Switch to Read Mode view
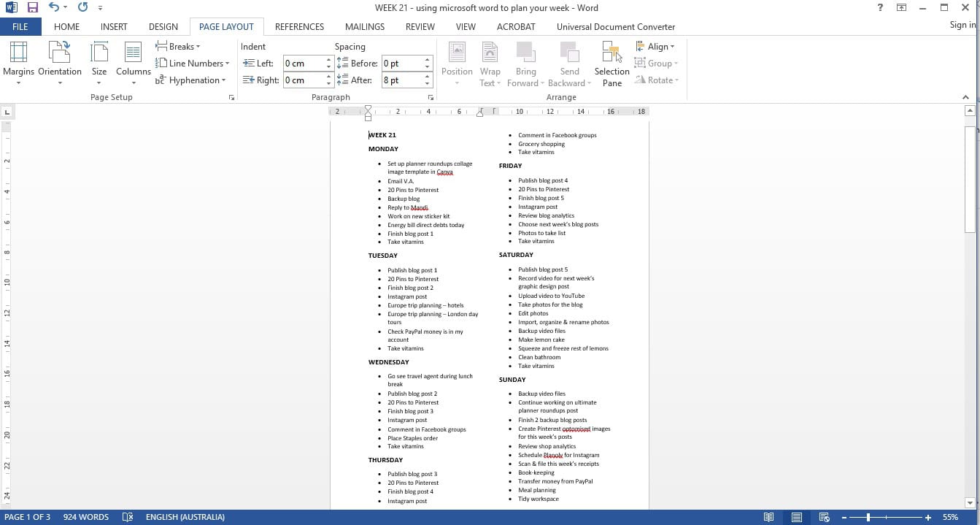Screen dimensions: 980x525 (768, 517)
